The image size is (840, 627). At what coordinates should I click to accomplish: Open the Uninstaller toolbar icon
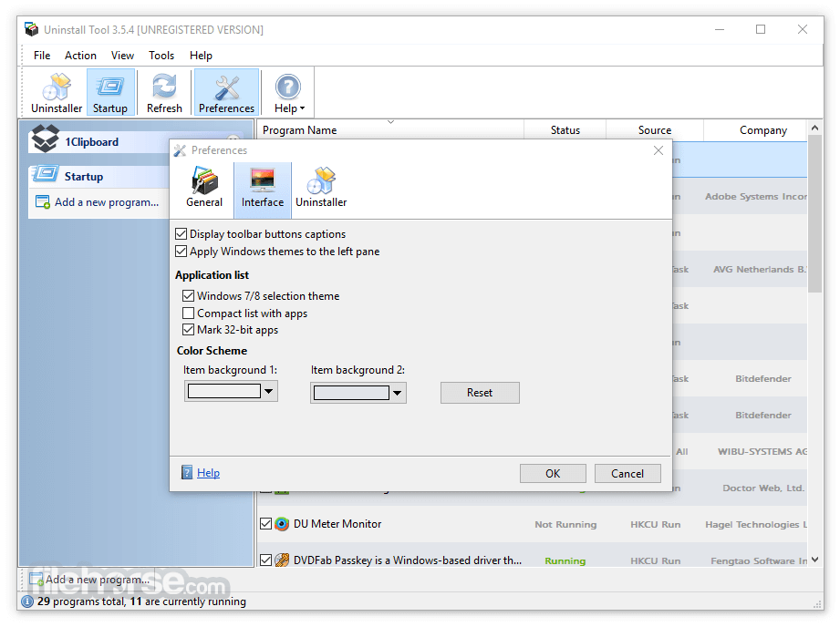56,91
